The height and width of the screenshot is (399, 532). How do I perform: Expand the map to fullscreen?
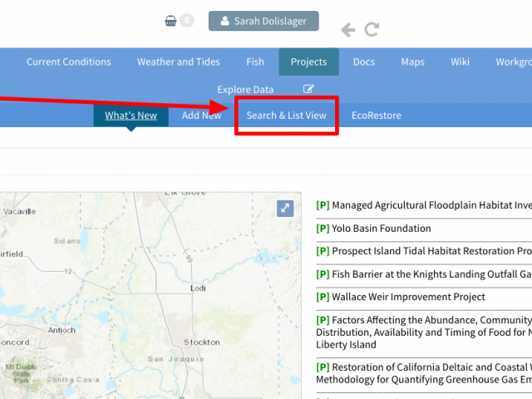tap(285, 208)
